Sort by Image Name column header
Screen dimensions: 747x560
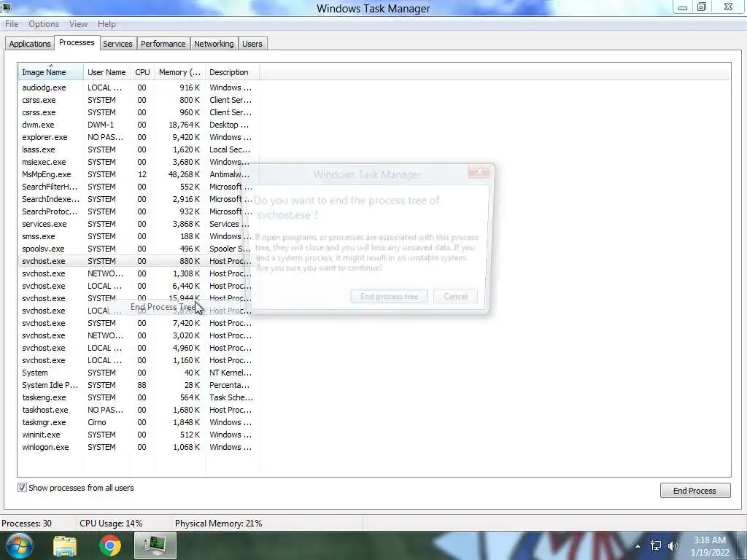pyautogui.click(x=50, y=72)
